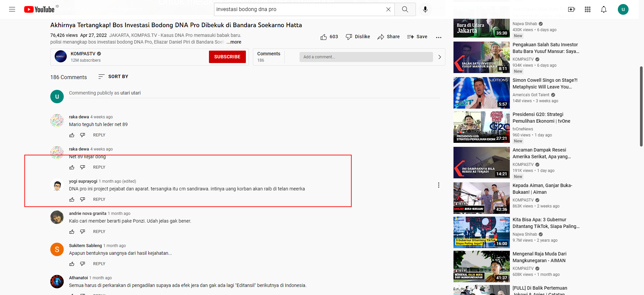
Task: Open the YouTube apps grid
Action: coord(588,9)
